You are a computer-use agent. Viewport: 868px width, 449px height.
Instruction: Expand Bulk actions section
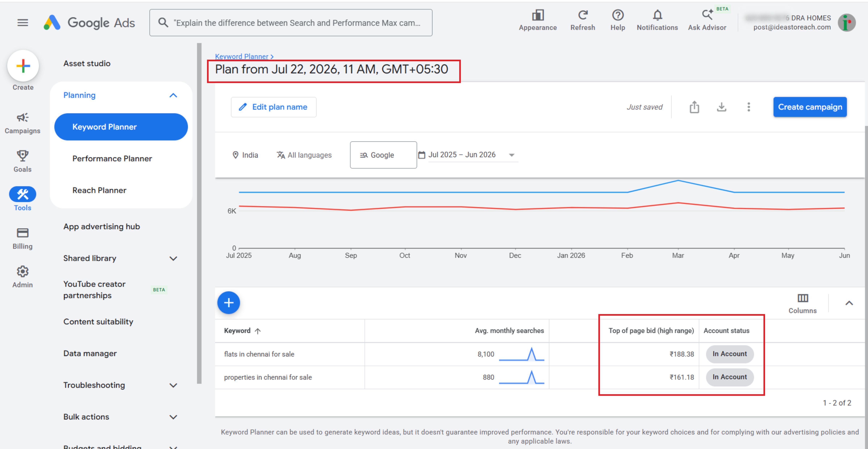point(173,417)
